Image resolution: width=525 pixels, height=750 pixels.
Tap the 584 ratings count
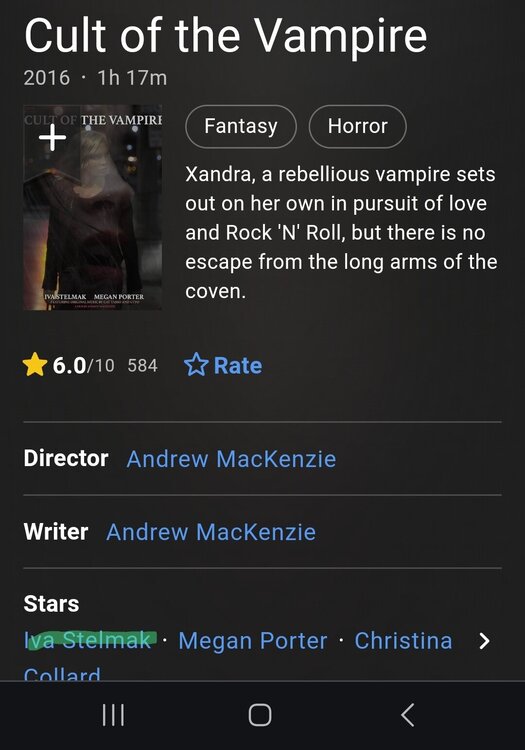pos(142,366)
